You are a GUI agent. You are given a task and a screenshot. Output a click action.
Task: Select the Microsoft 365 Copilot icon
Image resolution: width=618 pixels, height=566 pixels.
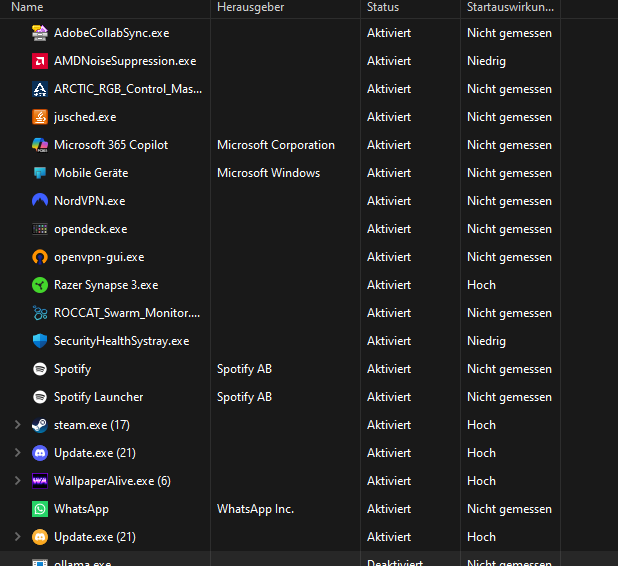40,145
